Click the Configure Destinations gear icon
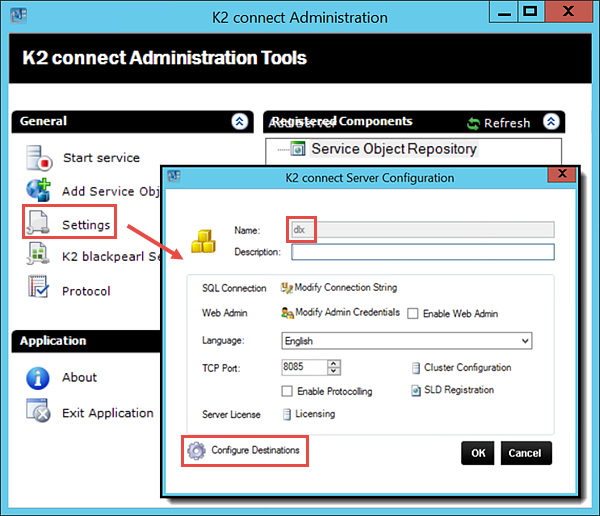Viewport: 600px width, 516px height. coord(197,451)
